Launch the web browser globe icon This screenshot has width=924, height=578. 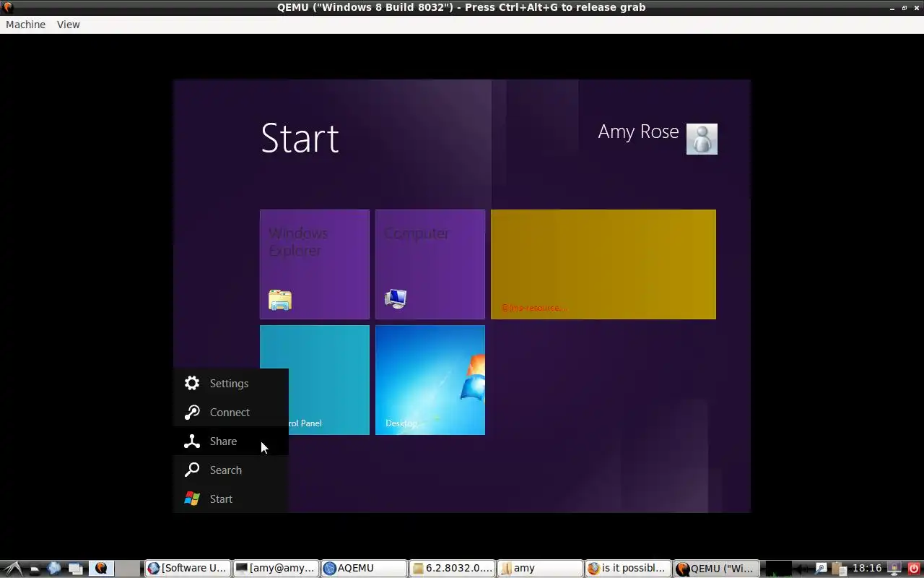[x=54, y=569]
